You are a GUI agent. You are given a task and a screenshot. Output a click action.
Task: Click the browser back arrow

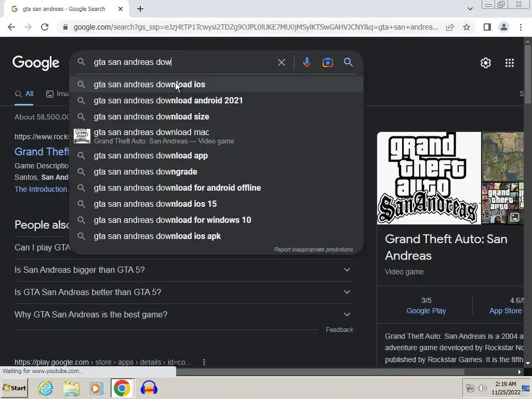coord(11,27)
